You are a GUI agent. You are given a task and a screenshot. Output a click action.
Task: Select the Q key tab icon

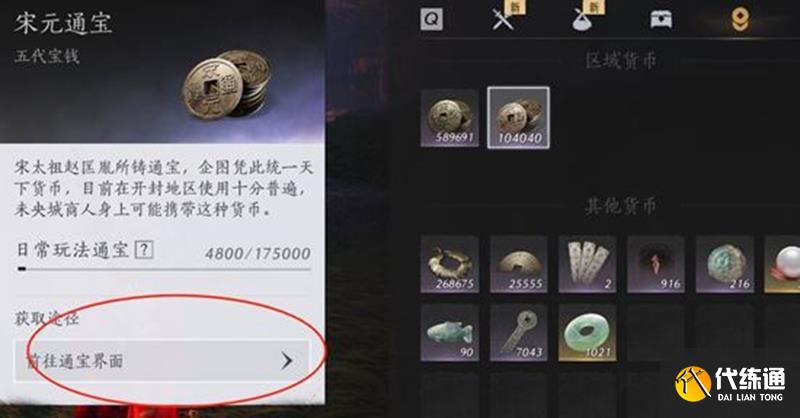[x=432, y=20]
